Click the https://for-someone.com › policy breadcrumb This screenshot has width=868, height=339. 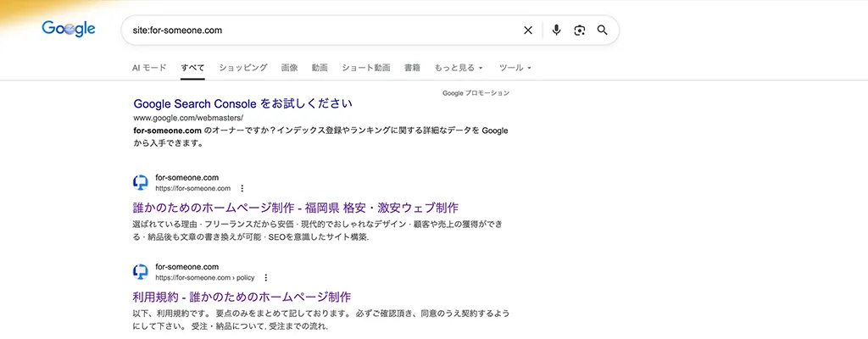coord(205,277)
